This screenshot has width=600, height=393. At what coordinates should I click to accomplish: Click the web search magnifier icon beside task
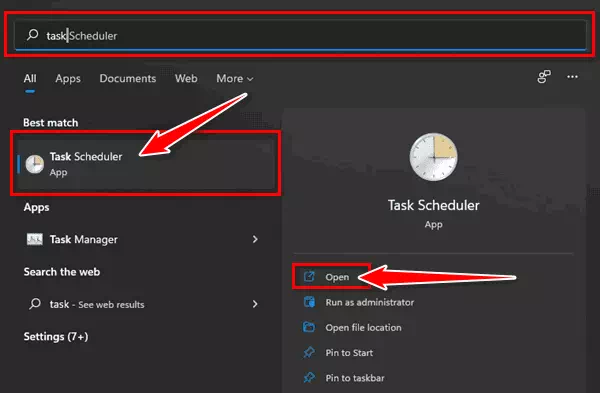[35, 304]
